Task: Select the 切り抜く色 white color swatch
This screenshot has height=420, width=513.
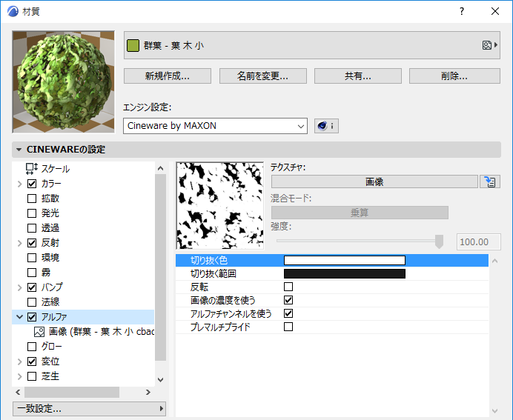Action: (x=345, y=260)
